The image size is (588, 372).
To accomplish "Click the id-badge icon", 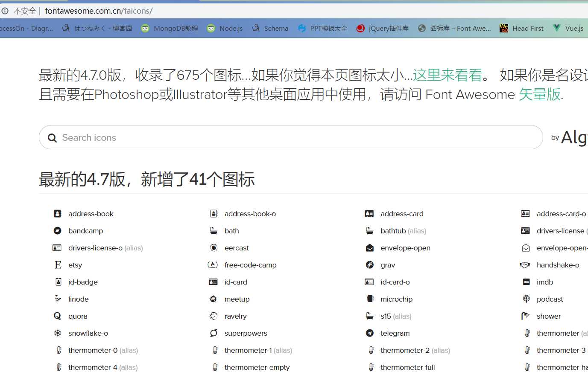I will click(59, 282).
